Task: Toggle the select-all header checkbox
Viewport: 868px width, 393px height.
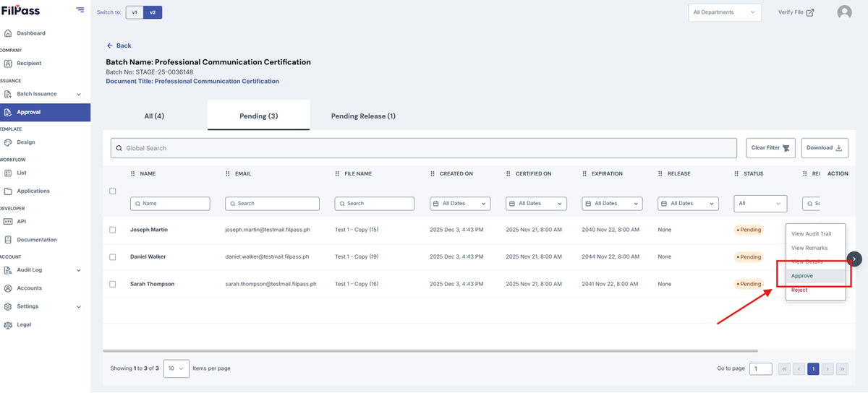Action: [112, 191]
